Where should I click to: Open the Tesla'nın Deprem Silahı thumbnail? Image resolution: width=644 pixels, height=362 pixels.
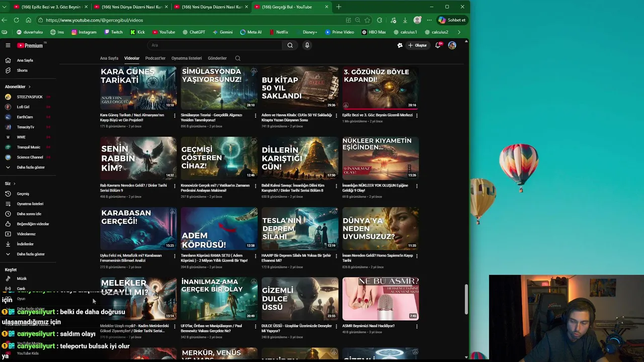(x=300, y=229)
